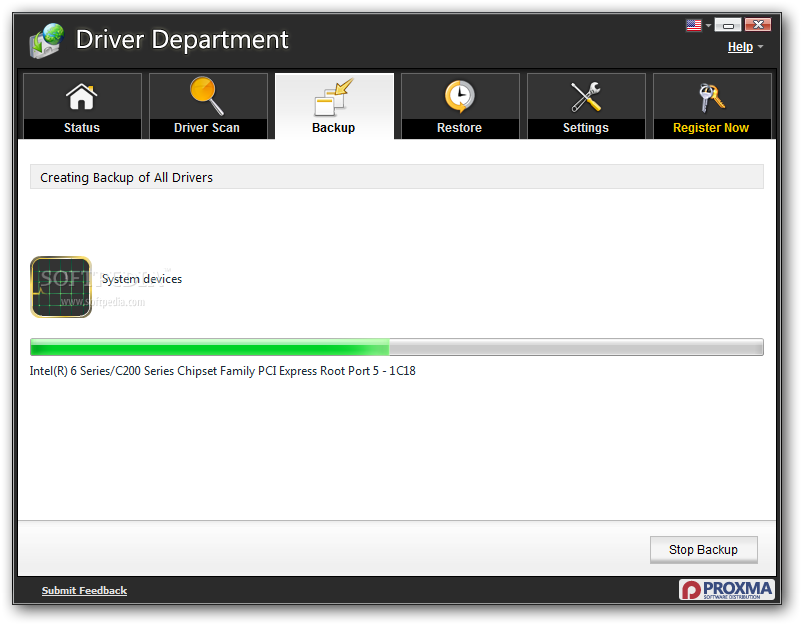
Task: Click the house icon on the Status tab
Action: [81, 96]
